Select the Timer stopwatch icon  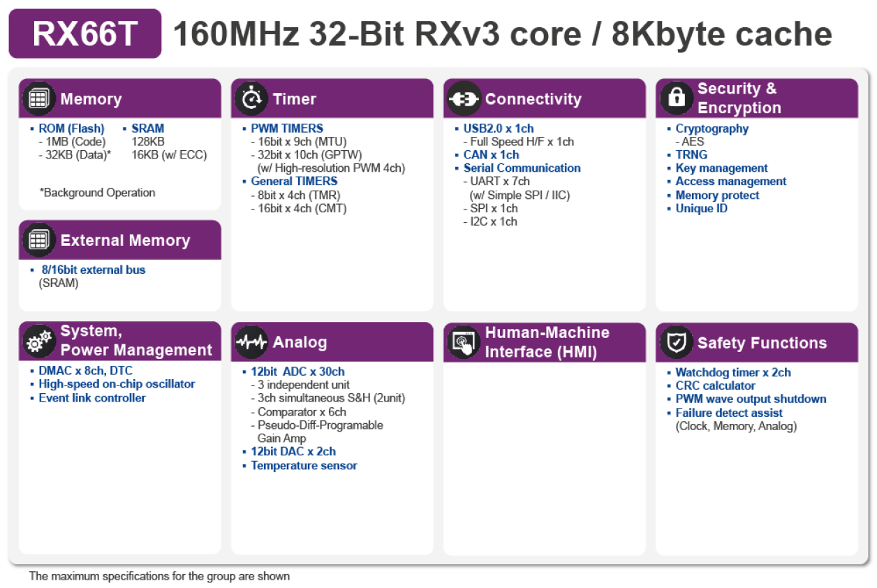[251, 98]
